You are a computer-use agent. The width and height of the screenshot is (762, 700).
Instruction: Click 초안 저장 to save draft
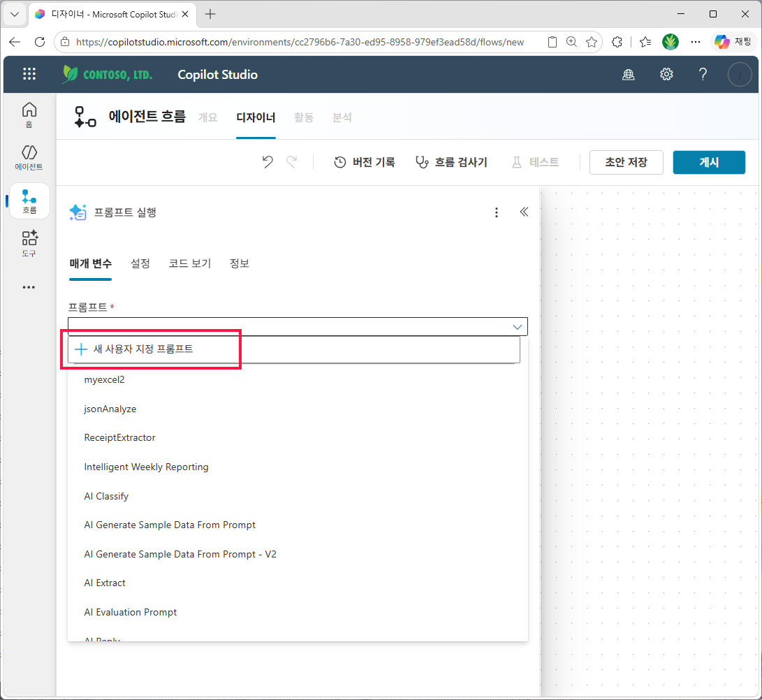click(x=626, y=162)
